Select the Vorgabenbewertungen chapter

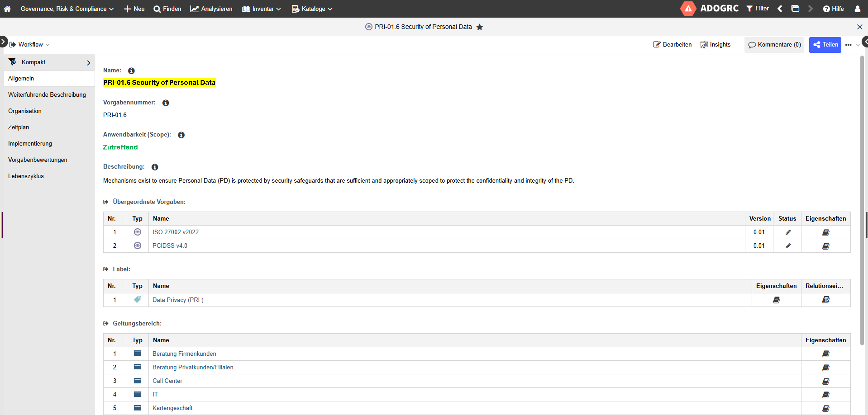tap(49, 160)
